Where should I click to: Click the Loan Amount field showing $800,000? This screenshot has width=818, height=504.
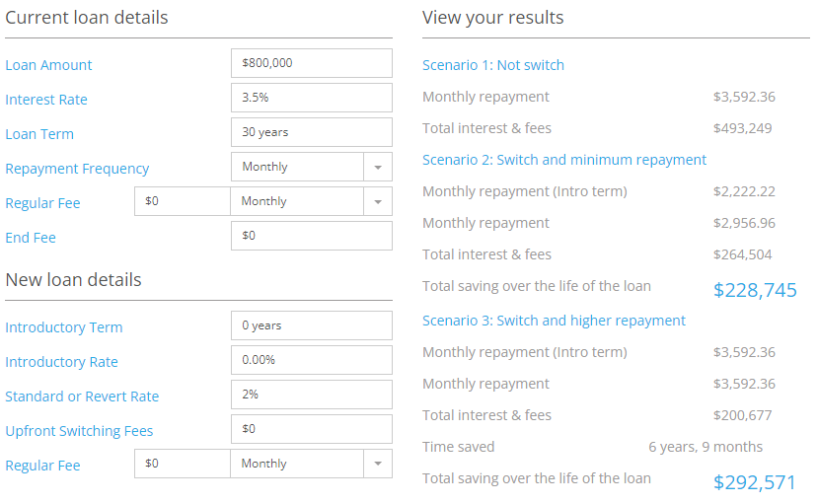tap(312, 63)
